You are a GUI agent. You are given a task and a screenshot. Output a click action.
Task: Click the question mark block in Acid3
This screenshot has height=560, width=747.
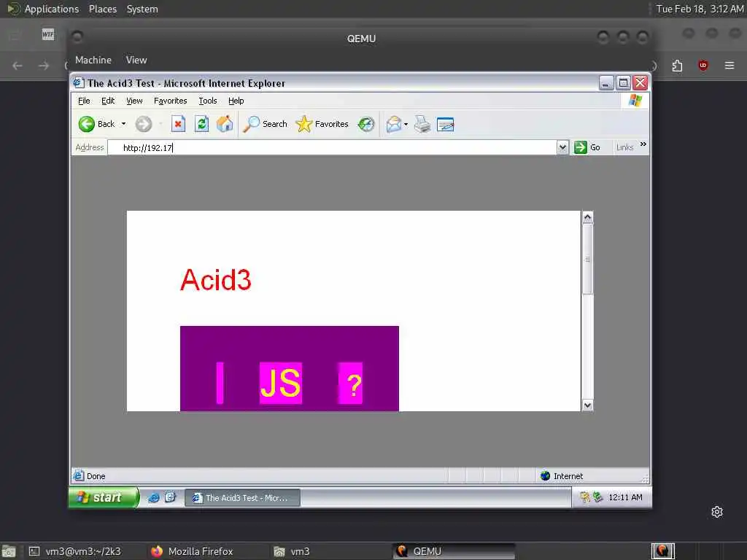(x=351, y=383)
